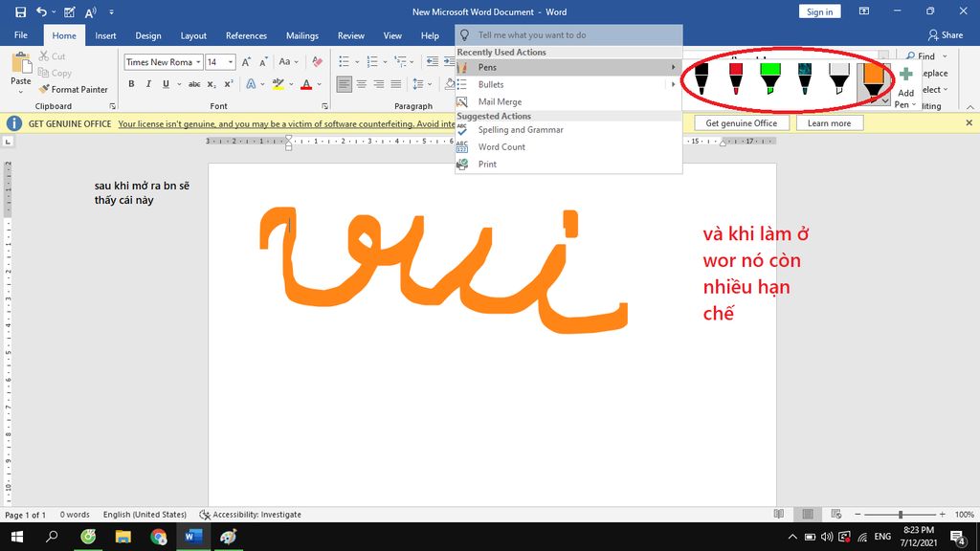This screenshot has height=551, width=980.
Task: Switch to Read Mode view
Action: point(779,514)
